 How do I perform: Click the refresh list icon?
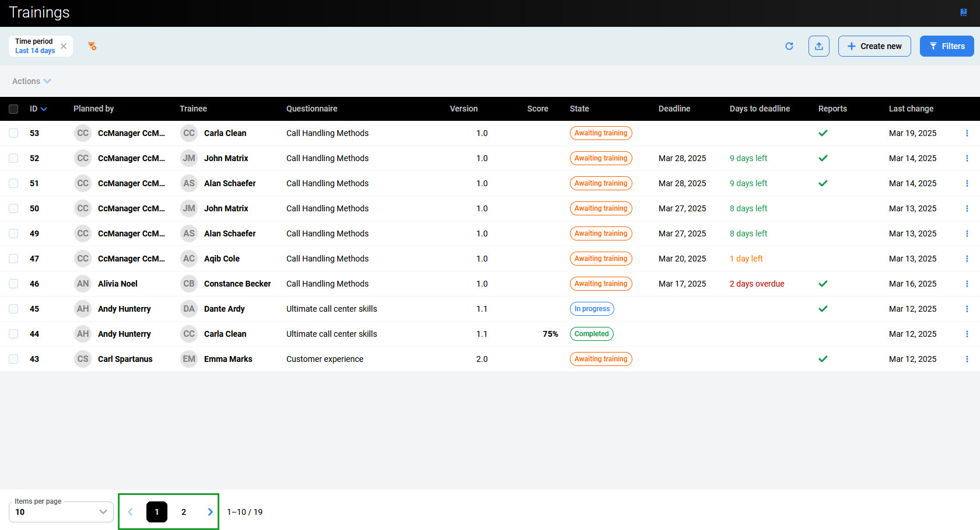click(x=789, y=46)
